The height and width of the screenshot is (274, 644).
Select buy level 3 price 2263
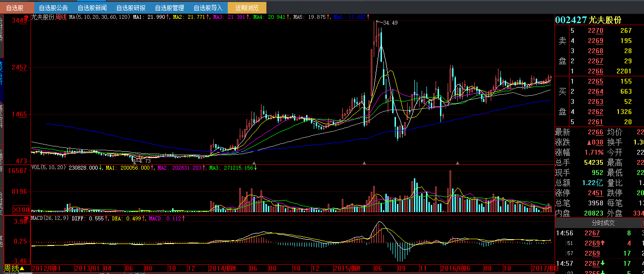[595, 101]
